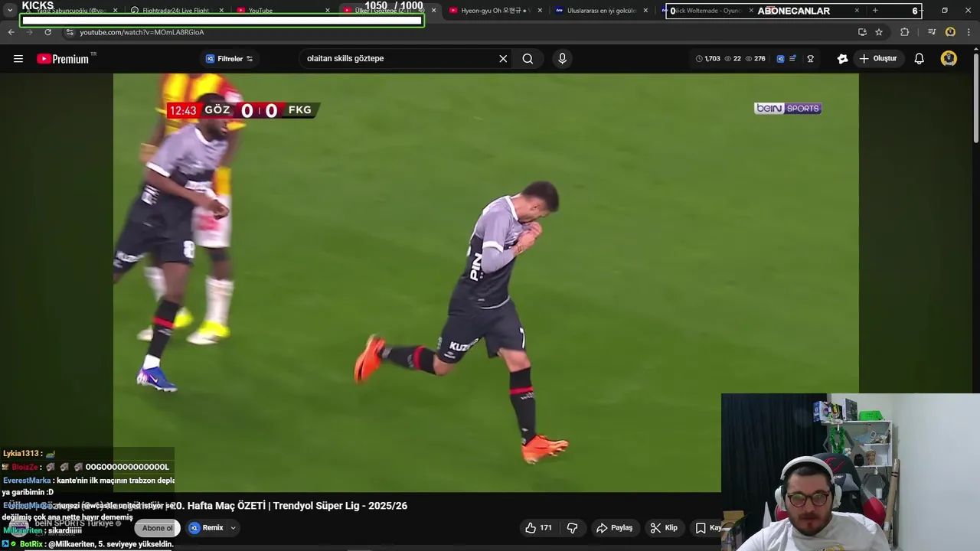Click the 1,703 views stat

(708, 59)
